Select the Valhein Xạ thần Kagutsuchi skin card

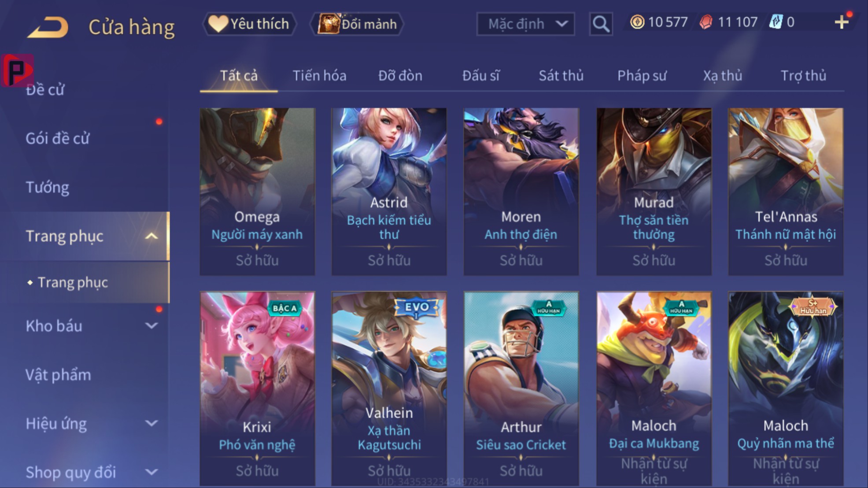pyautogui.click(x=389, y=388)
